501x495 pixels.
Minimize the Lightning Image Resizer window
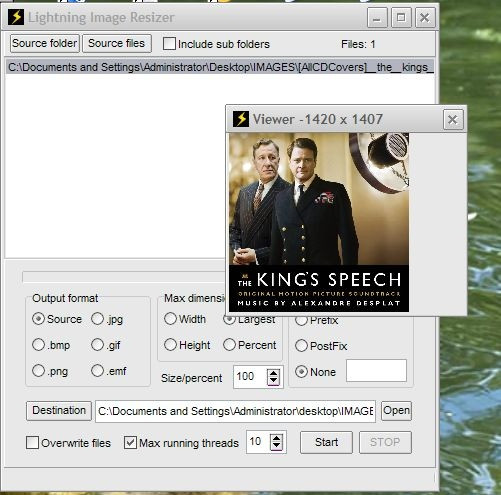[377, 17]
